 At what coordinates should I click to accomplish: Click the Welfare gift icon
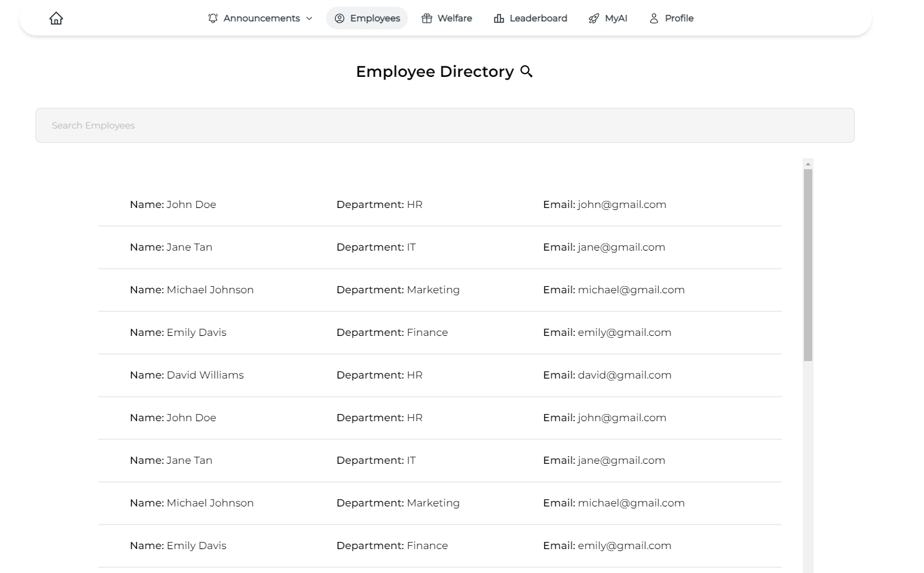pos(427,18)
